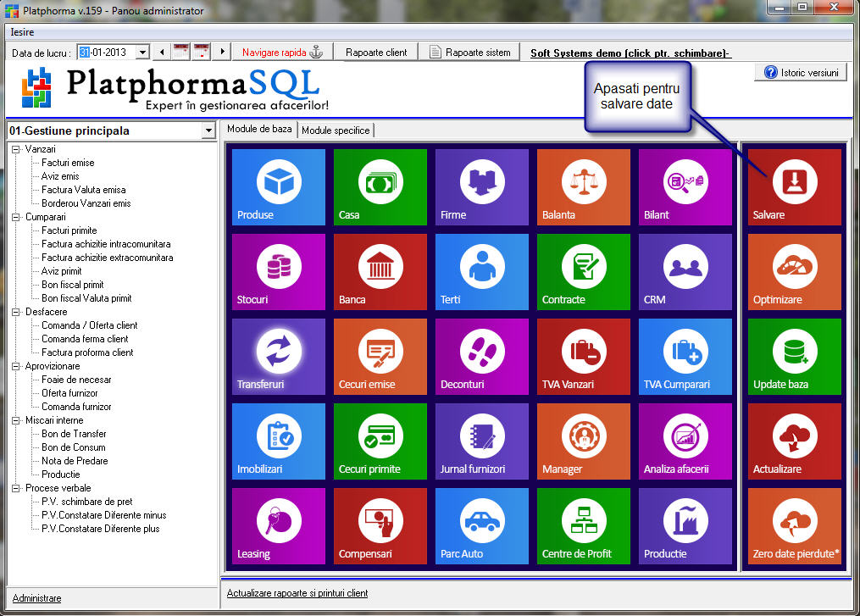860x616 pixels.
Task: Click the Update baza tile
Action: coord(794,357)
